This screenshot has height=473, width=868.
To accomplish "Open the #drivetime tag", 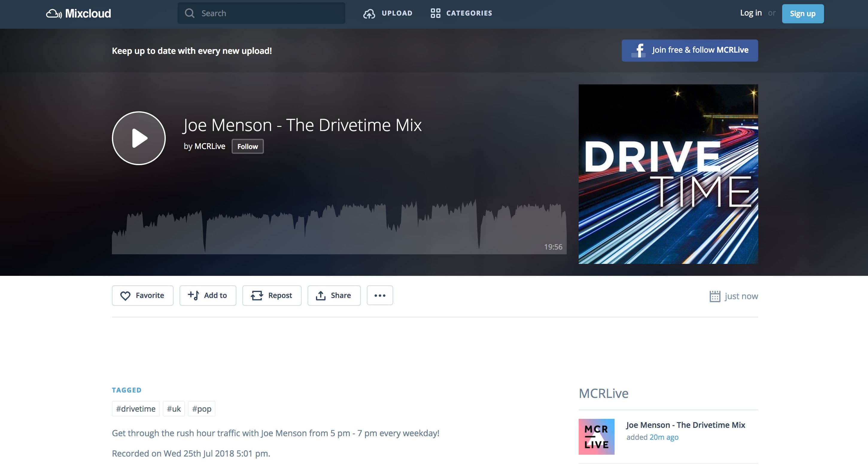I will pyautogui.click(x=136, y=409).
